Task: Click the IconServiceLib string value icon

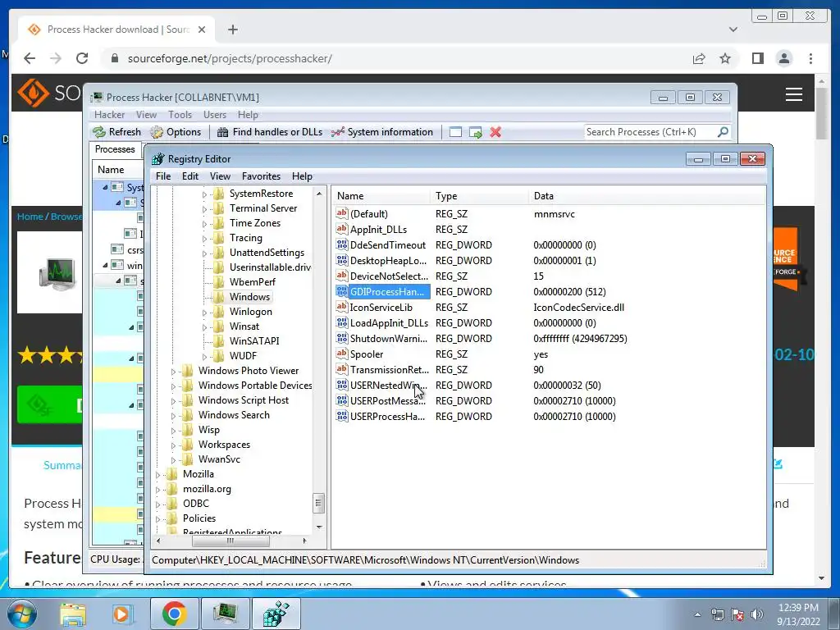Action: [342, 307]
